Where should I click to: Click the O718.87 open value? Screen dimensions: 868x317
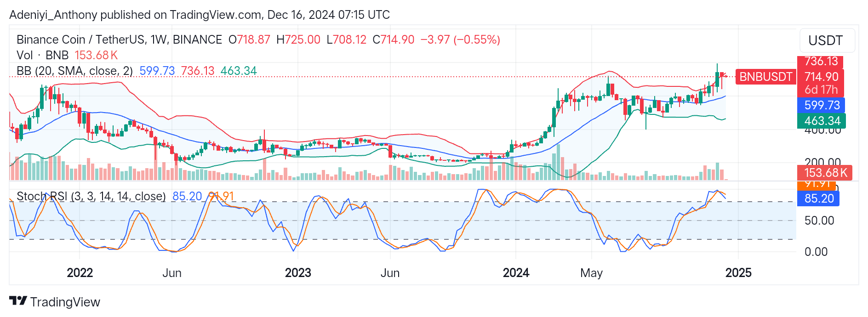[x=249, y=40]
